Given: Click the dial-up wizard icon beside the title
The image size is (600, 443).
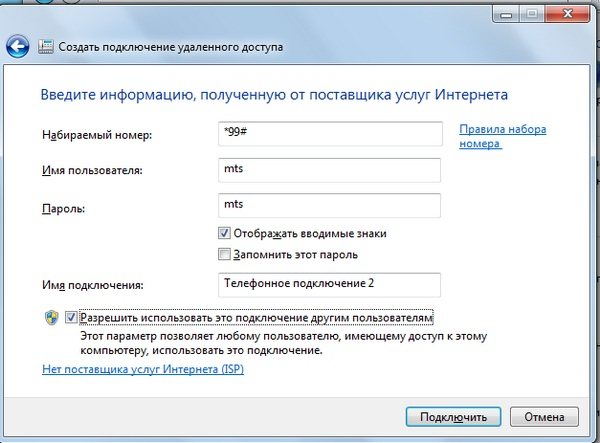Looking at the screenshot, I should point(46,47).
